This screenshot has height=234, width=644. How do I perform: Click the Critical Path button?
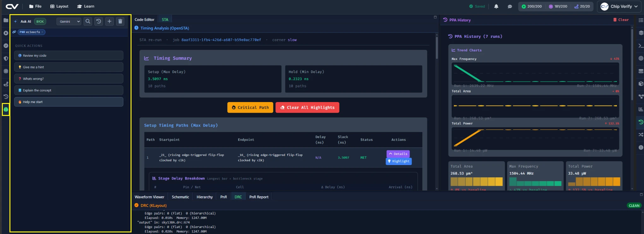[250, 107]
